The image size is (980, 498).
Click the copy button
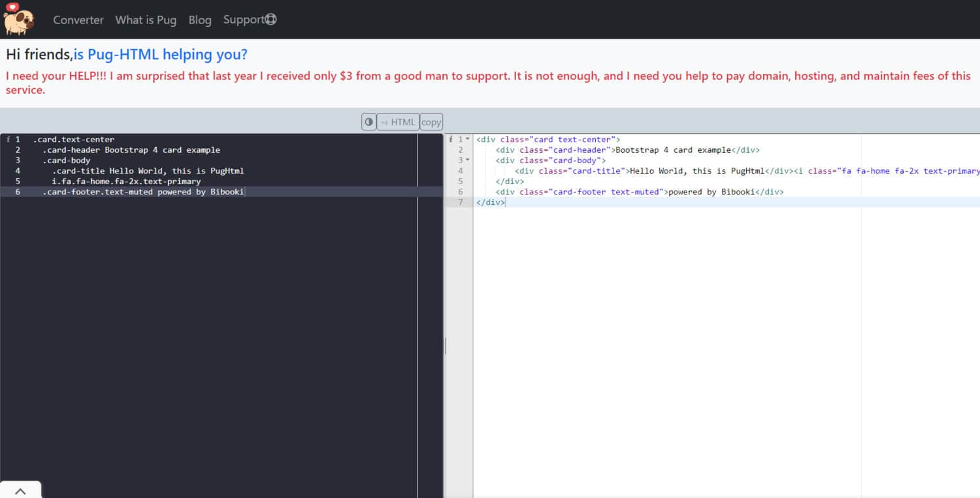(431, 121)
